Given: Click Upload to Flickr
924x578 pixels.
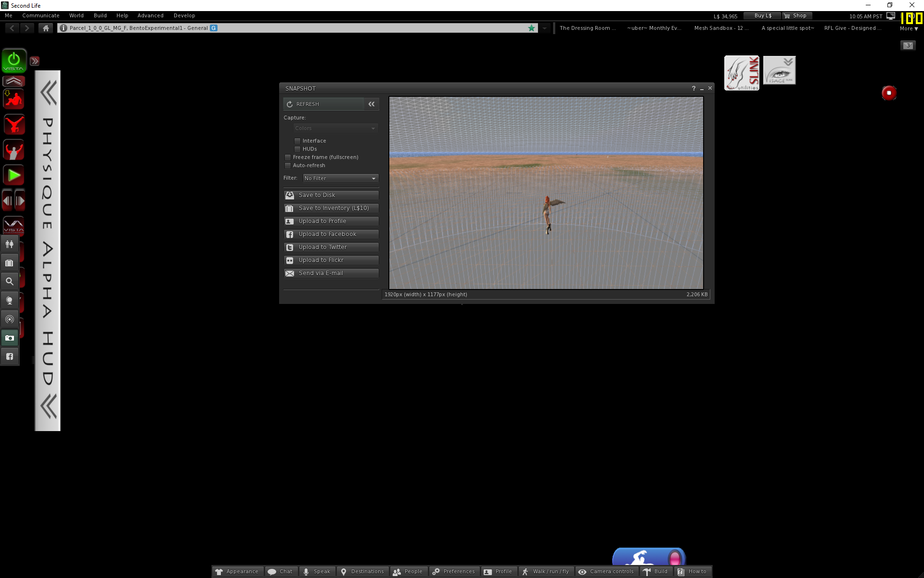Looking at the screenshot, I should (331, 260).
